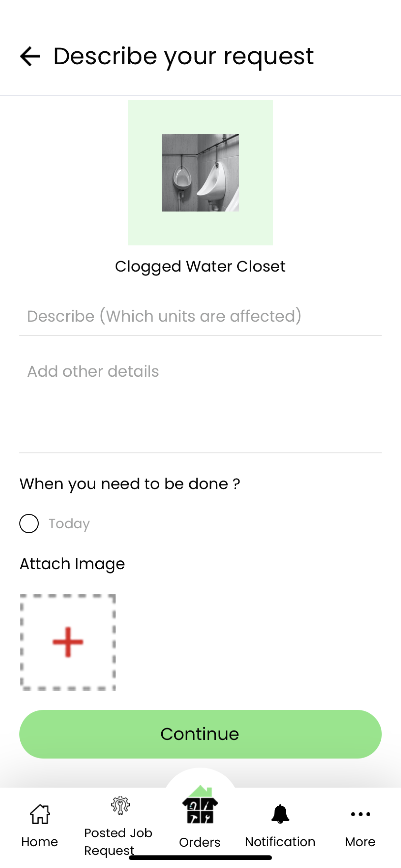Switch to Posted Job Request tab label

(118, 842)
